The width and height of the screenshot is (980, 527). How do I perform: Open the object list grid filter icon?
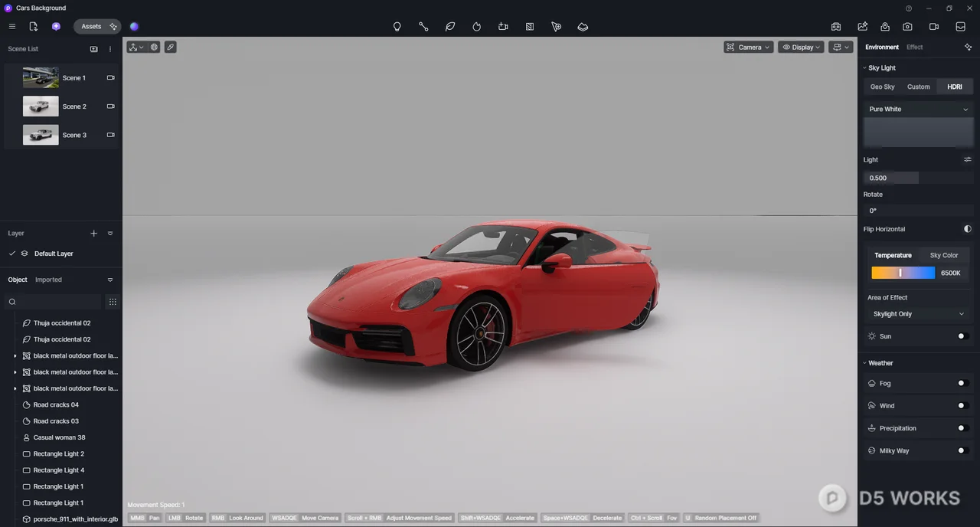point(113,302)
